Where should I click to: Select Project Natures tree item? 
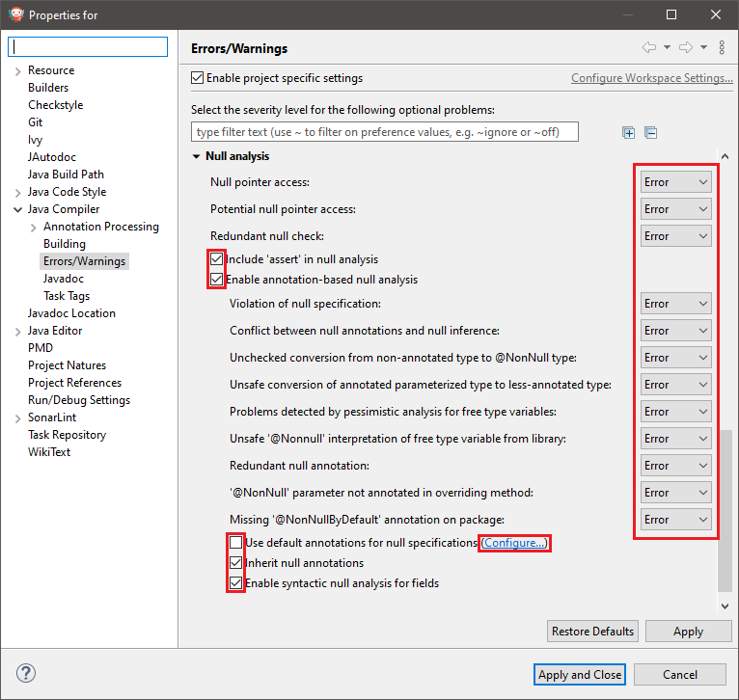pyautogui.click(x=67, y=365)
